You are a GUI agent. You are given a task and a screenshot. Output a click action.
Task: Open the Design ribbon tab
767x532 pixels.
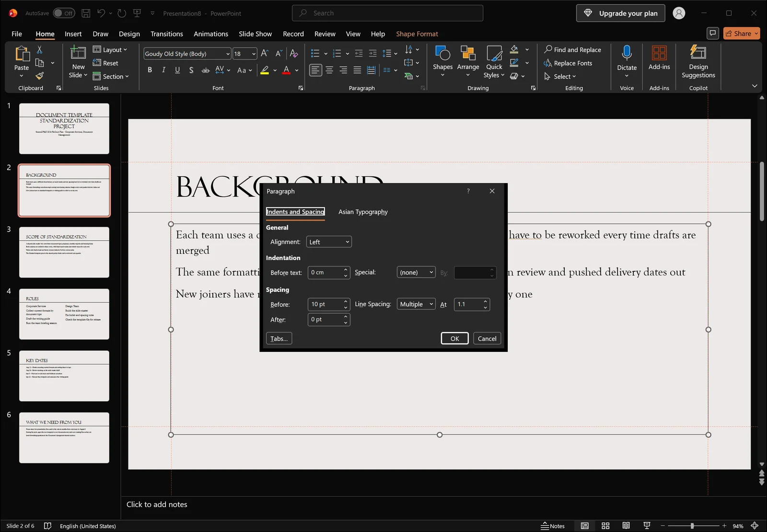click(129, 34)
